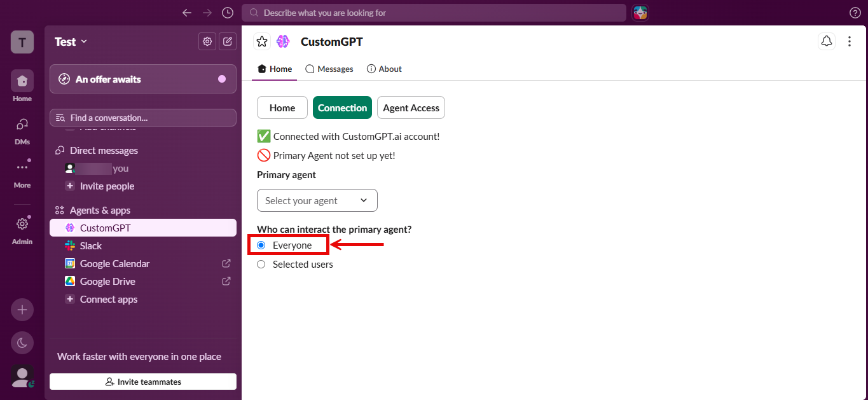Switch to the About tab

(x=384, y=69)
